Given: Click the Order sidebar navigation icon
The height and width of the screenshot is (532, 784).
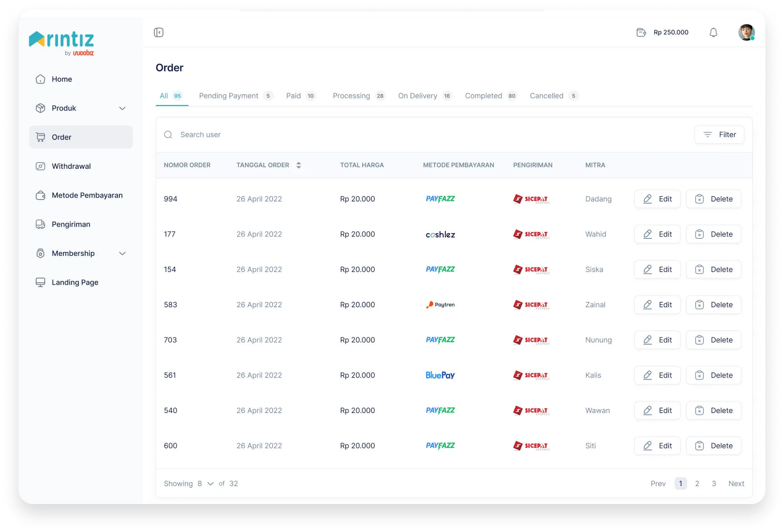Looking at the screenshot, I should tap(41, 137).
